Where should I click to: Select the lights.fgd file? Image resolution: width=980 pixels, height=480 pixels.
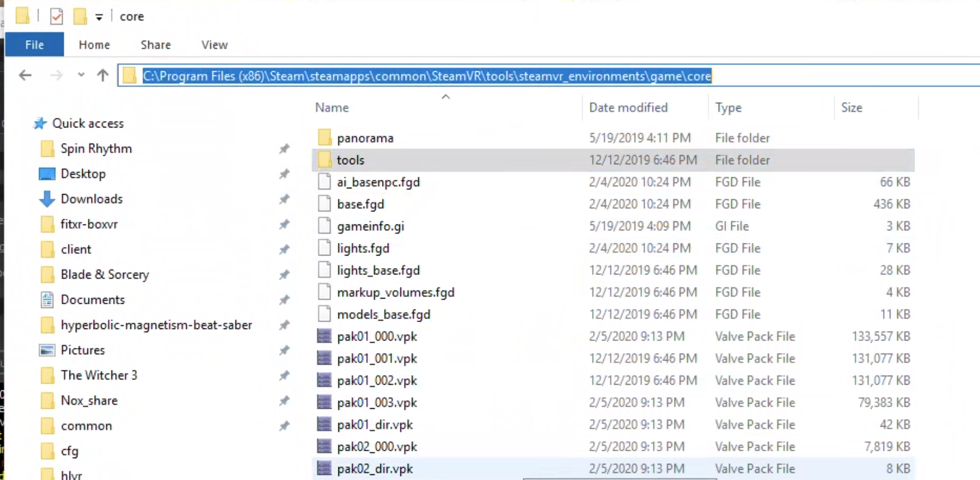(613, 248)
